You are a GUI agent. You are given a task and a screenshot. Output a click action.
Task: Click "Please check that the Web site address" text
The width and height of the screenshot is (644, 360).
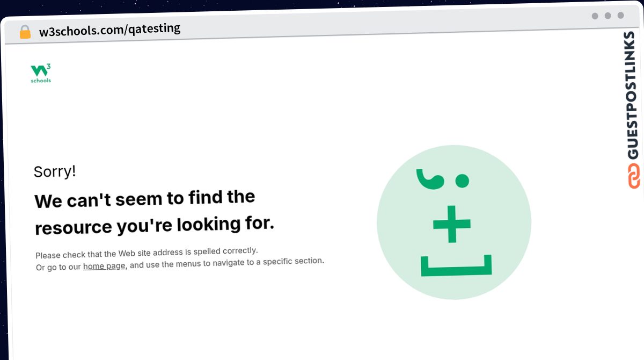[x=110, y=254]
